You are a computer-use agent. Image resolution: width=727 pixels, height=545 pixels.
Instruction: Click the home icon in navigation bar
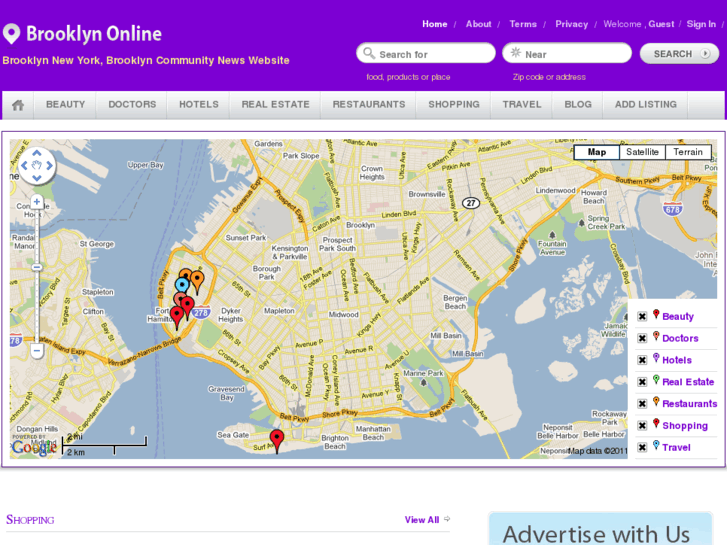[18, 105]
